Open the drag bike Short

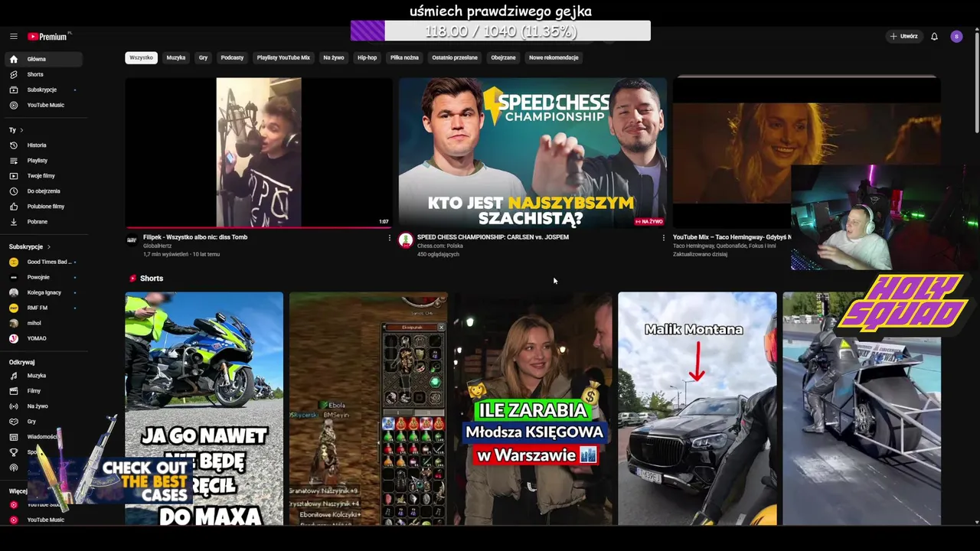pyautogui.click(x=862, y=409)
